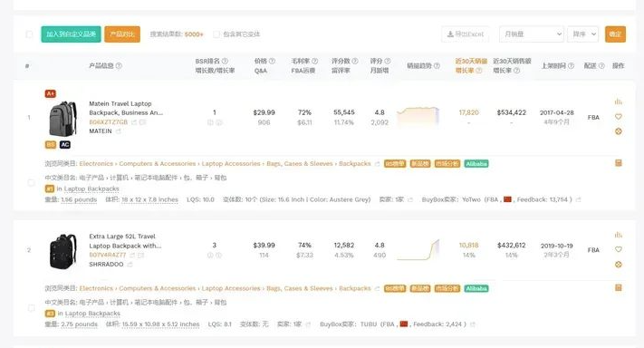This screenshot has height=348, width=644.
Task: Click the Alibaba tag in Matein row
Action: click(476, 163)
